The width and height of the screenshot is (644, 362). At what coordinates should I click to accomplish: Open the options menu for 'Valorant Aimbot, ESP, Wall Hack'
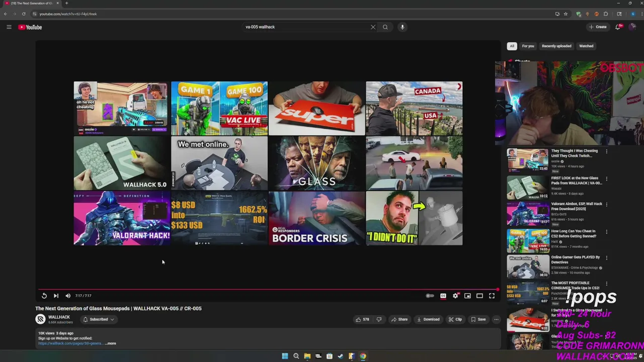tap(606, 205)
